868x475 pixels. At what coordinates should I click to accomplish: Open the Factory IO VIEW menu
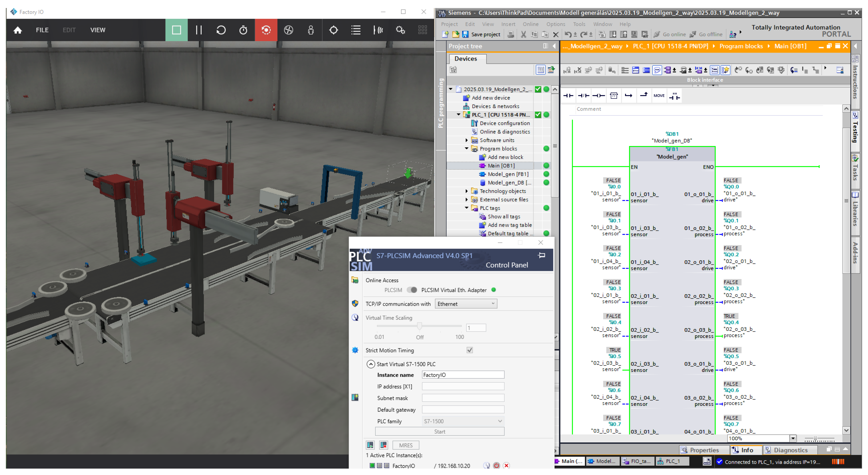(x=98, y=30)
